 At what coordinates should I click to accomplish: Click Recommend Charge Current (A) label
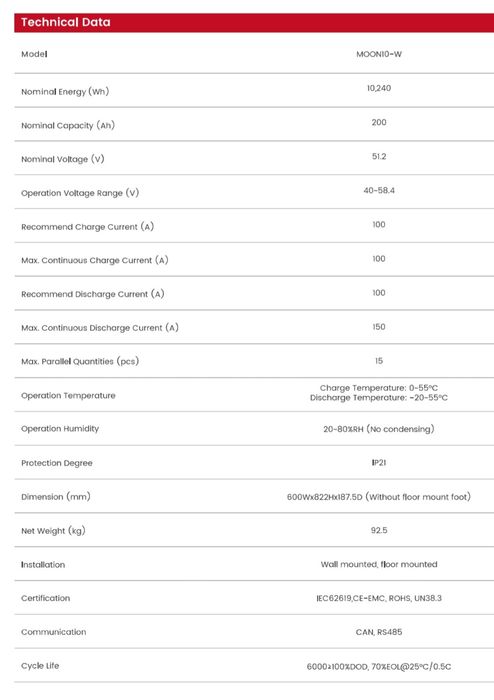point(87,227)
